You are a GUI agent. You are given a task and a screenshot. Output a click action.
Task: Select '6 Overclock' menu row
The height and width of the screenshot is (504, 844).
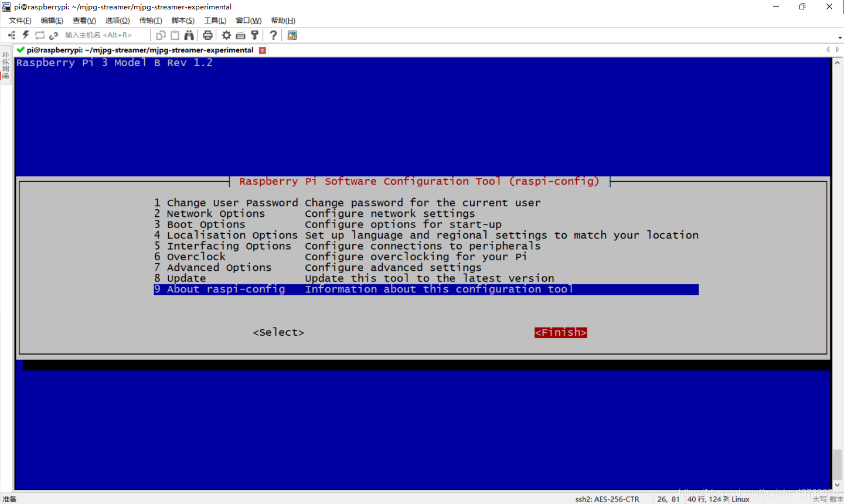pyautogui.click(x=426, y=257)
